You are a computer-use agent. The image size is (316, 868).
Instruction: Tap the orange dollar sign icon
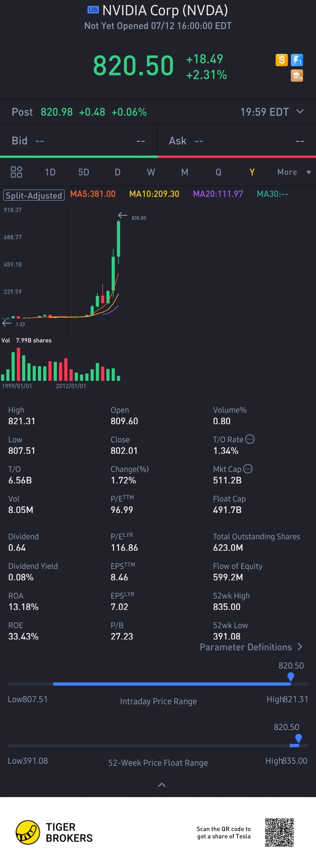(281, 60)
